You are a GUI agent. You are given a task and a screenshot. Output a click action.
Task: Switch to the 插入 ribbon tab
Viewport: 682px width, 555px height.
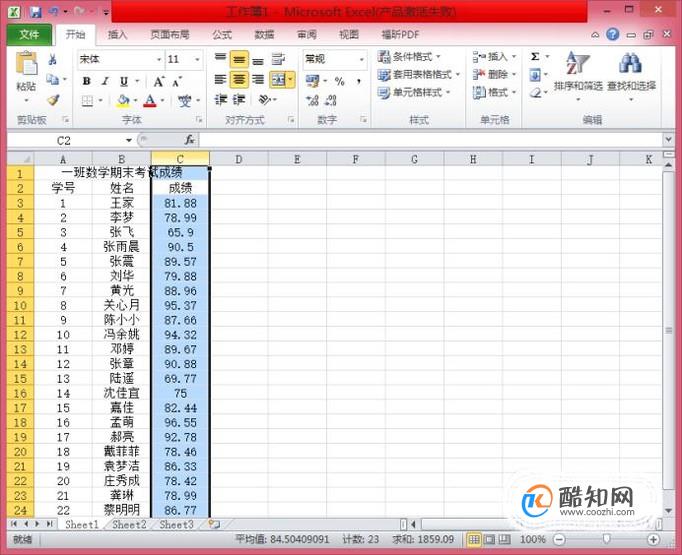117,35
